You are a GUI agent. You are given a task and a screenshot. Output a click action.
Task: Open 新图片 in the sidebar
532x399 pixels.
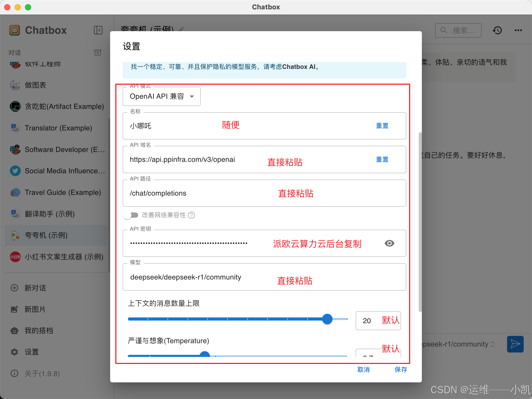click(56, 309)
